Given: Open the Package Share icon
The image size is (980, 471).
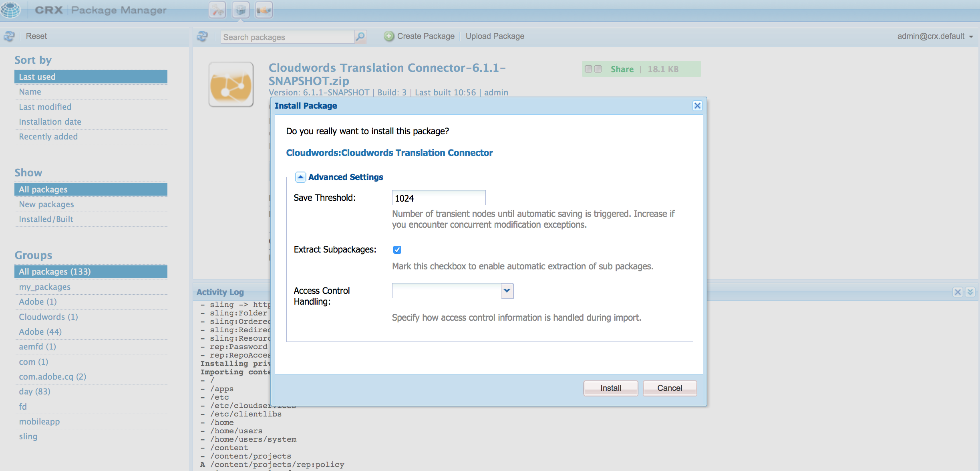Looking at the screenshot, I should (x=264, y=10).
